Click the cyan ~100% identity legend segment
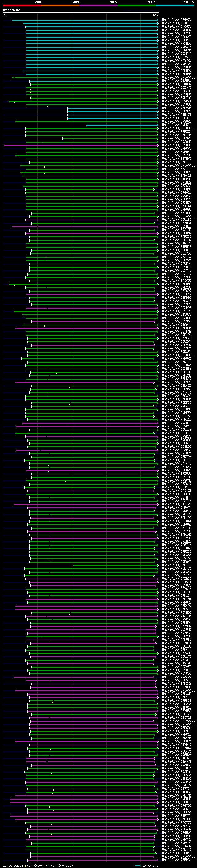The width and height of the screenshot is (197, 868). click(175, 6)
